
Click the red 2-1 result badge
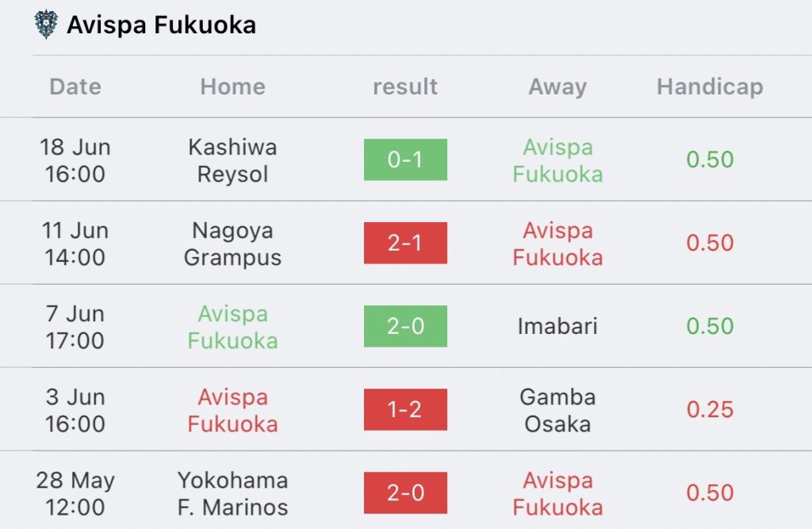point(405,243)
